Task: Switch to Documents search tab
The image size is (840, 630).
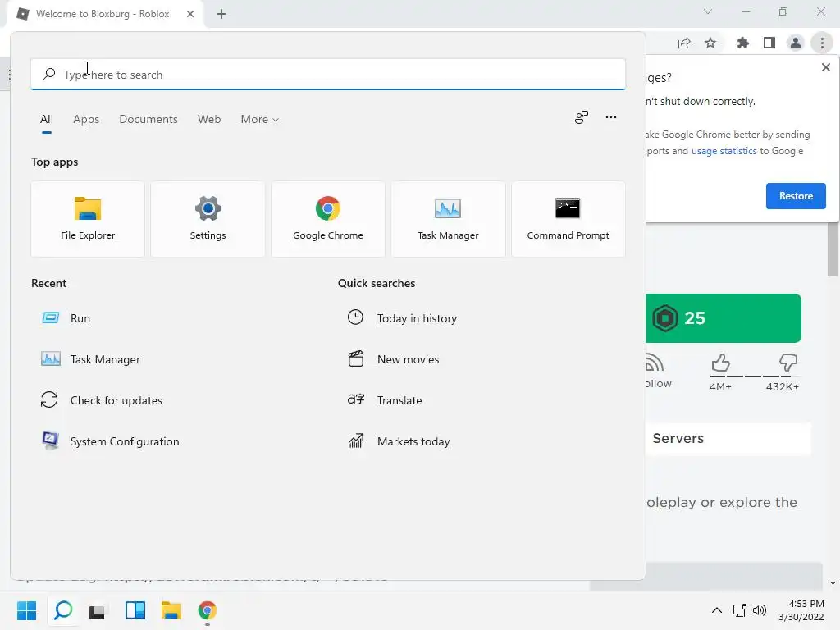Action: pos(148,120)
